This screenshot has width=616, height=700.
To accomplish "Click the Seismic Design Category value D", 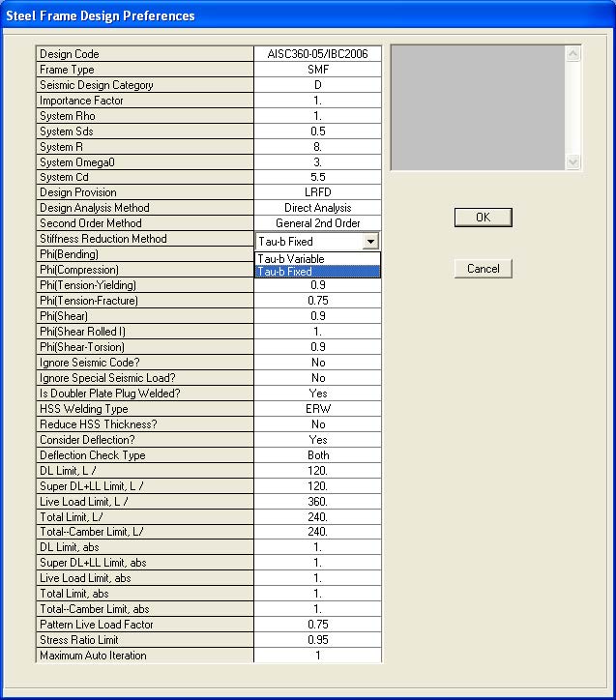I will point(317,85).
